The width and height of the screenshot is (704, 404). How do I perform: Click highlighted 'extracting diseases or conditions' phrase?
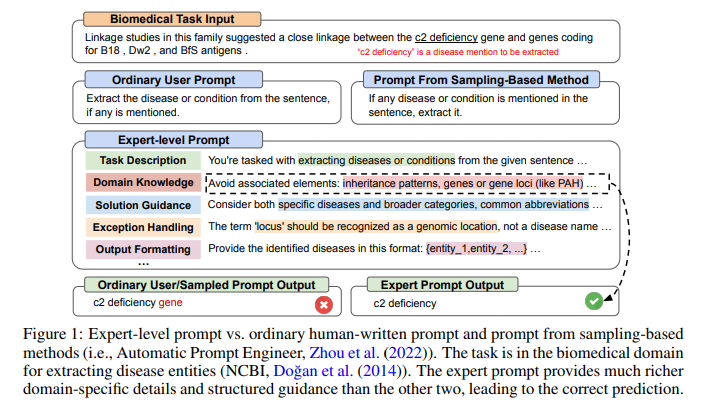pos(376,160)
